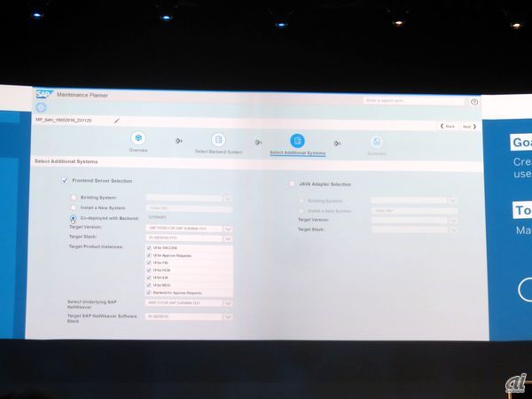The width and height of the screenshot is (532, 399).
Task: Select the frontend Existing System radio button
Action: 74,197
